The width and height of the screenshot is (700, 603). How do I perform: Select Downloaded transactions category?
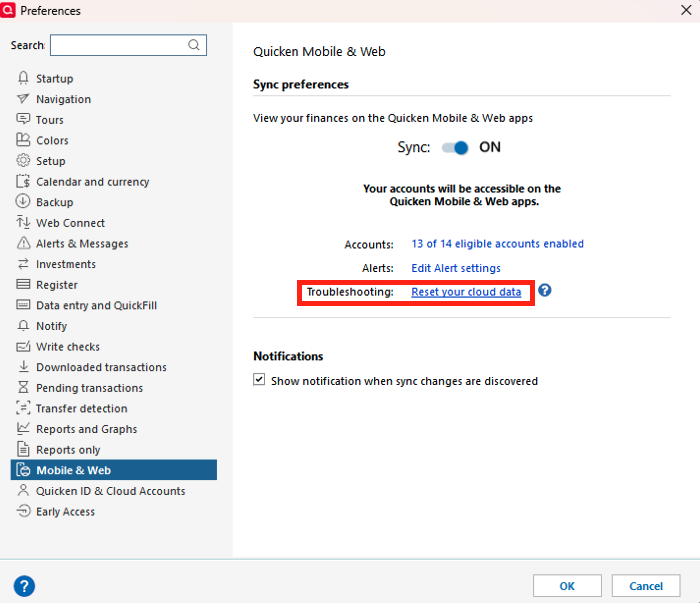(101, 367)
